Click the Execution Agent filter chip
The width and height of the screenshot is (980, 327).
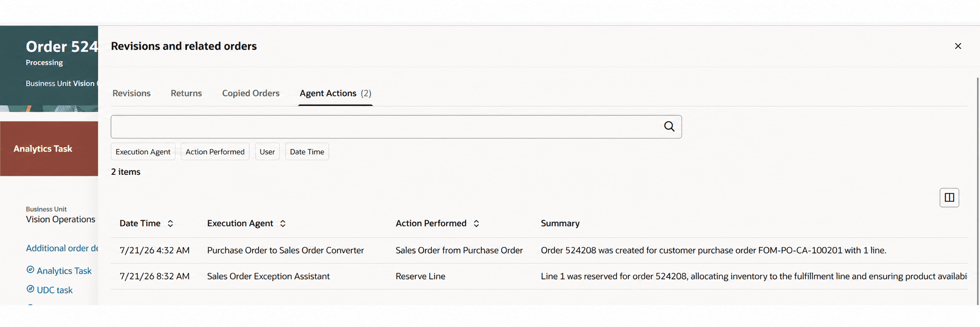143,152
